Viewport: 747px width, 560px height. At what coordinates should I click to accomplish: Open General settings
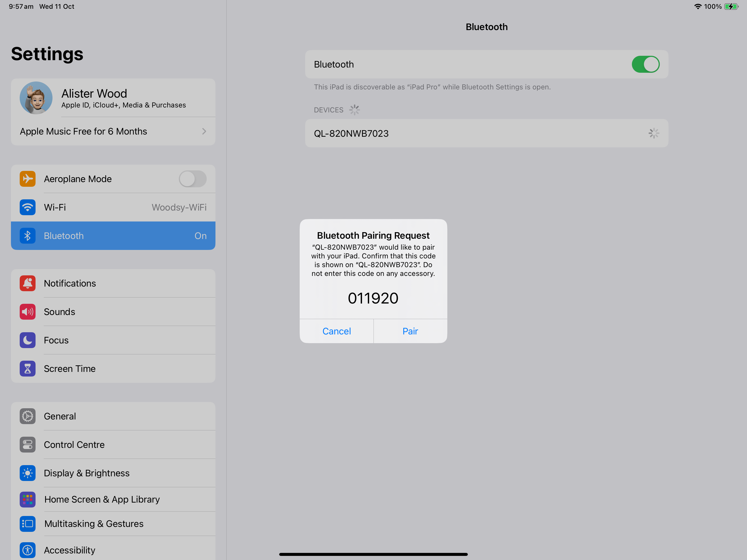(113, 416)
